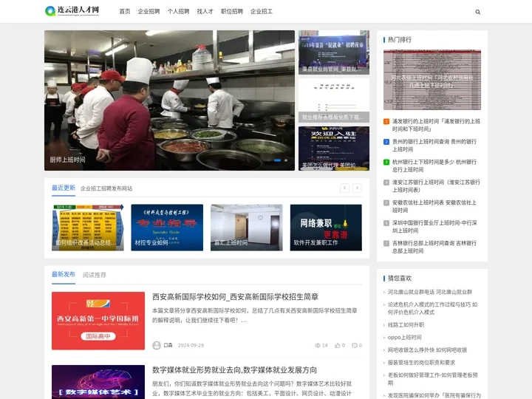This screenshot has height=399, width=532.
Task: Open ranked link 贵州的银行上班时间查询
Action: click(434, 146)
